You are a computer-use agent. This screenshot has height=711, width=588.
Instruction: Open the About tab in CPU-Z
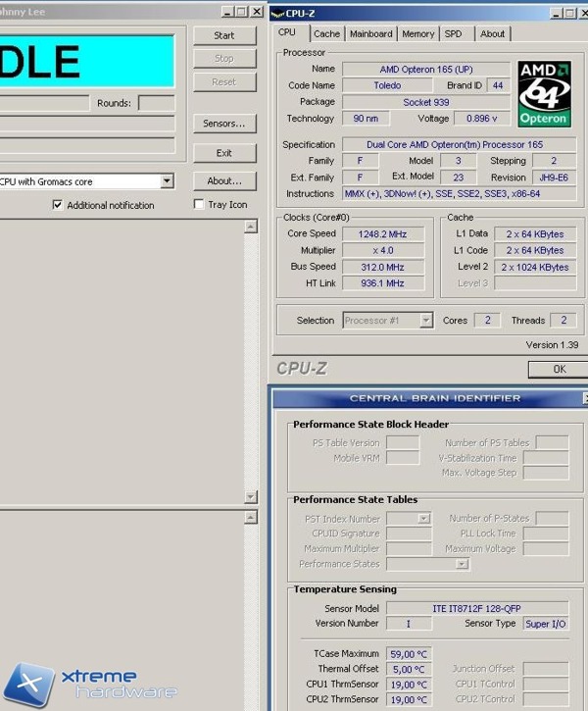pyautogui.click(x=492, y=33)
